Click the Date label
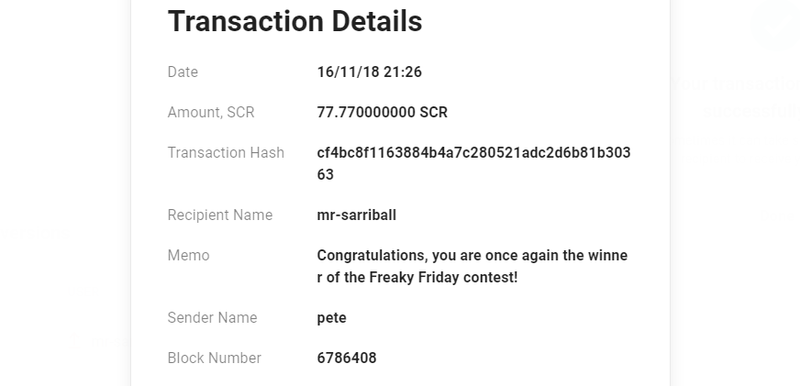Image resolution: width=800 pixels, height=386 pixels. [183, 72]
